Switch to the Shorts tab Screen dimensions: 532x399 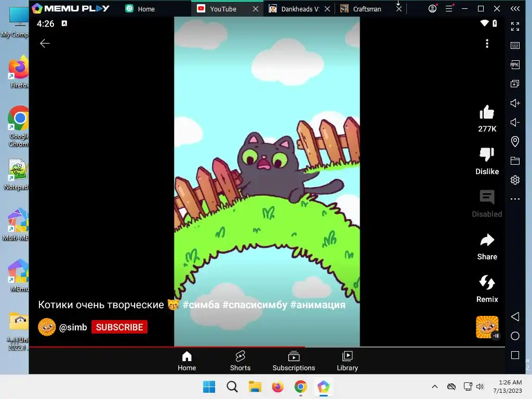(x=240, y=361)
